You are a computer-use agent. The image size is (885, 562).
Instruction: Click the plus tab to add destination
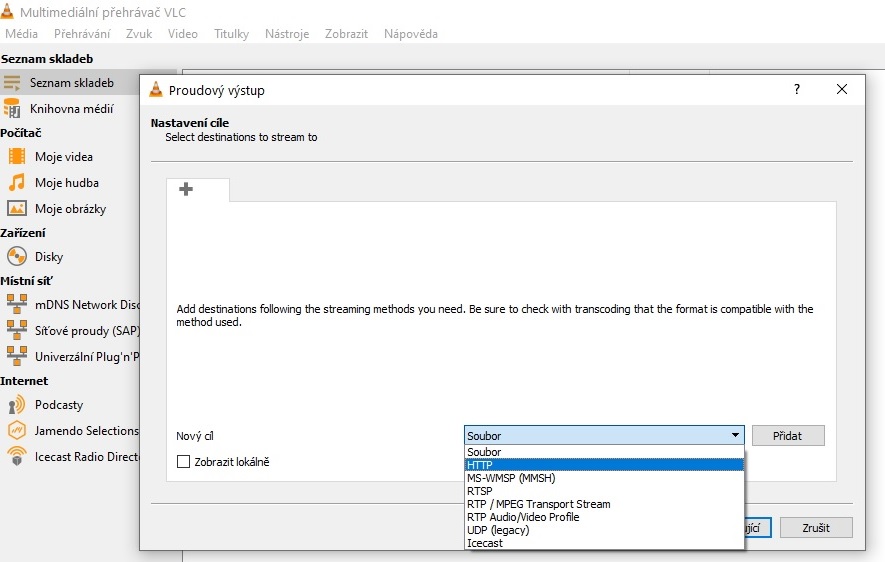[x=186, y=189]
